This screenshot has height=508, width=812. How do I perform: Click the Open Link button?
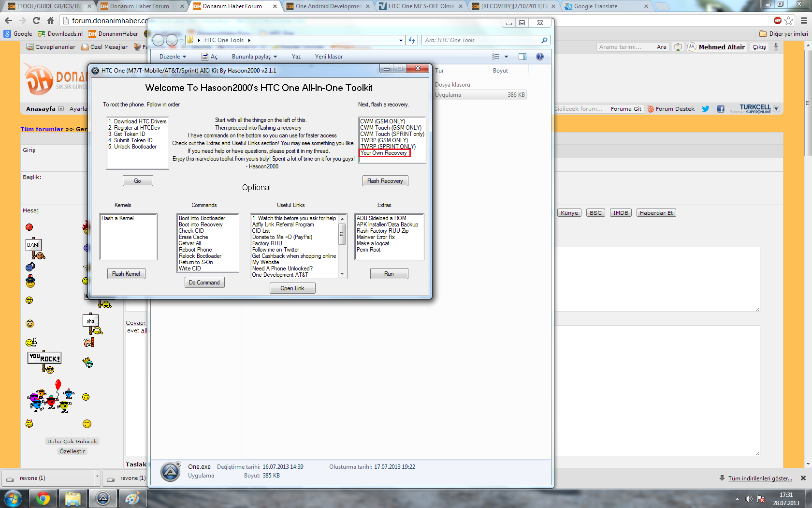pyautogui.click(x=292, y=288)
